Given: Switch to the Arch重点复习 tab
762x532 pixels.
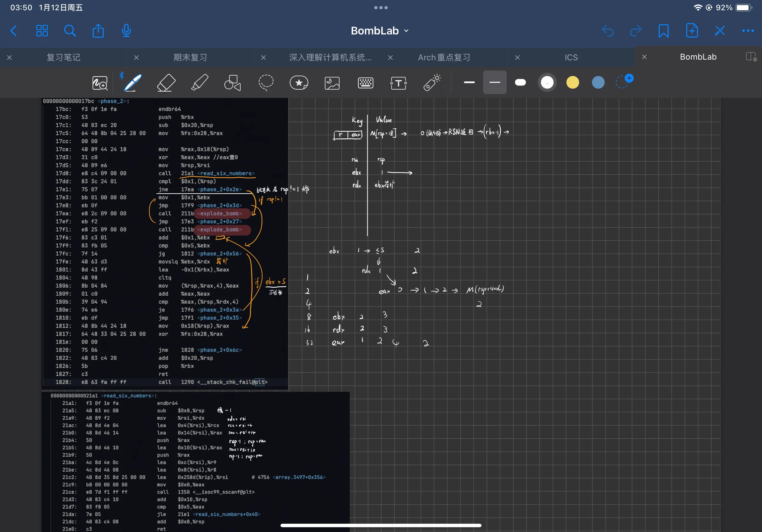Looking at the screenshot, I should 444,57.
